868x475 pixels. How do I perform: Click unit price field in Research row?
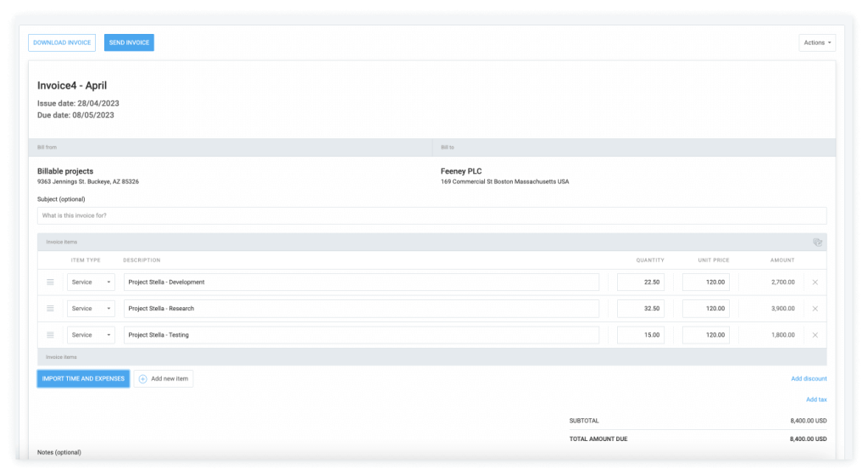tap(706, 309)
